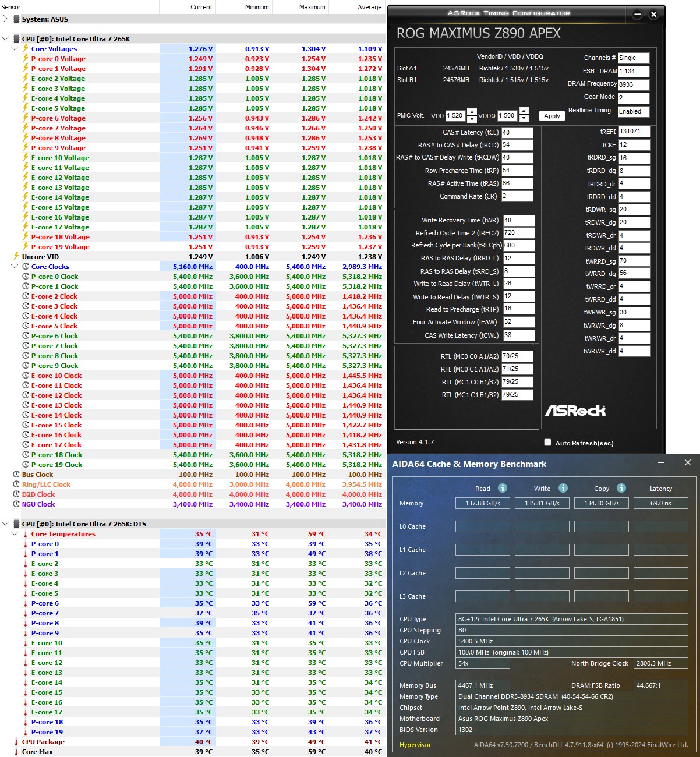700x757 pixels.
Task: Expand the System: ASUS tree node
Action: point(5,19)
